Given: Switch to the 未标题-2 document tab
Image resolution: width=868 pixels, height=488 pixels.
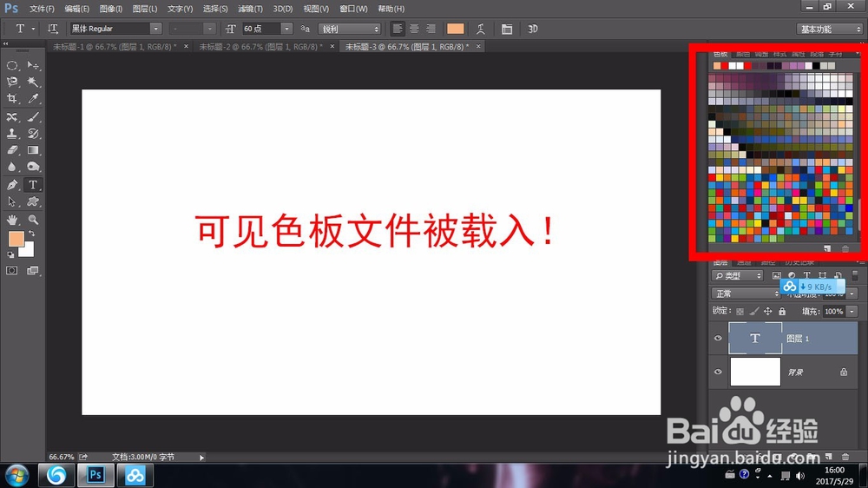Looking at the screenshot, I should pos(260,47).
